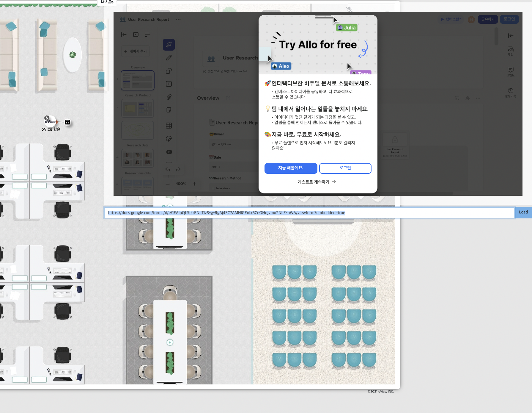Viewport: 532px width, 413px height.
Task: Open the Overview page thumbnail
Action: 138,80
